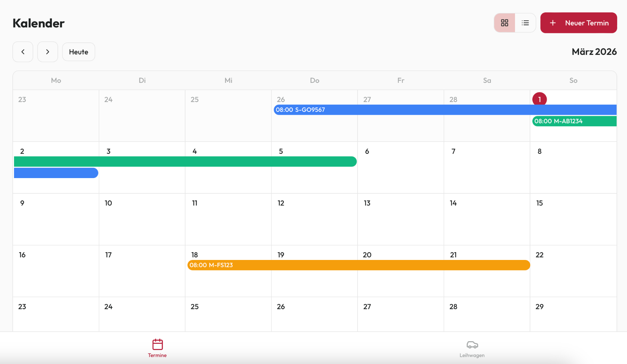Go to next month
The height and width of the screenshot is (364, 627).
pyautogui.click(x=48, y=52)
